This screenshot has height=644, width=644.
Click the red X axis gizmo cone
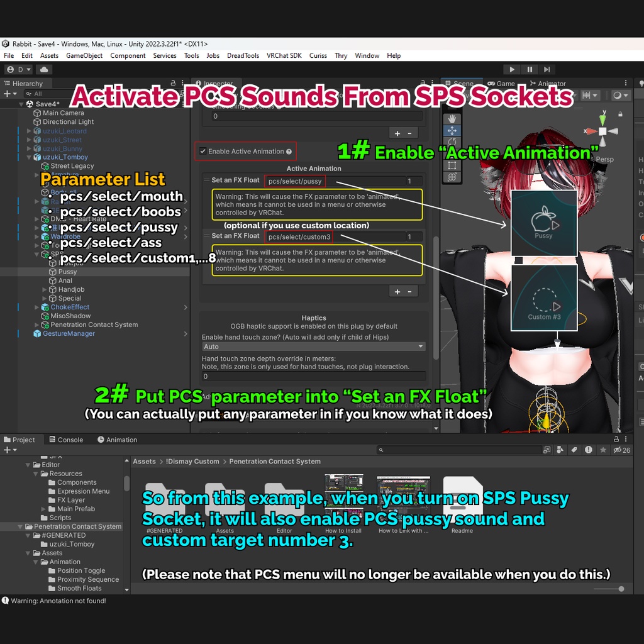coord(591,131)
